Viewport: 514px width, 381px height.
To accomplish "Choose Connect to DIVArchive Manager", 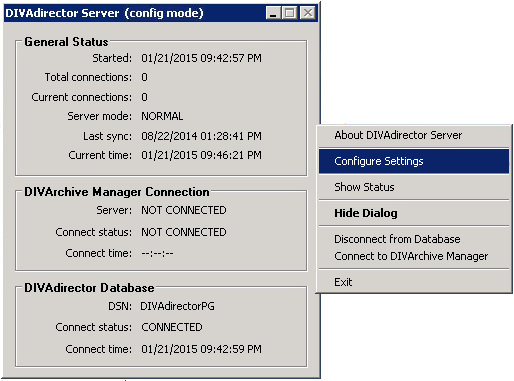I will [x=414, y=256].
